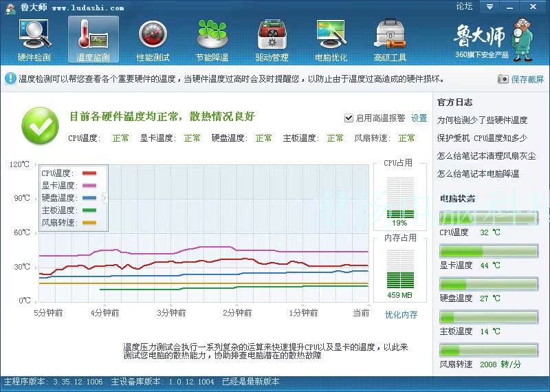This screenshot has height=392, width=550.
Task: Open the 论坛 forum link
Action: pyautogui.click(x=465, y=6)
